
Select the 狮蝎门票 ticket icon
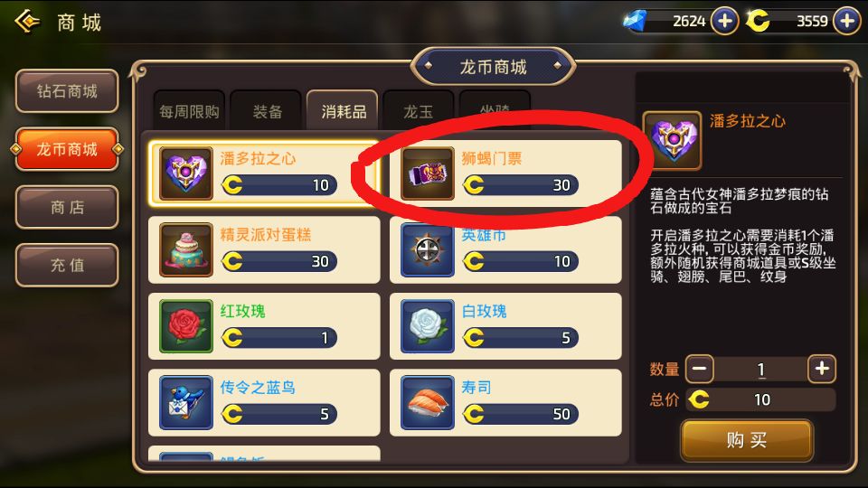pyautogui.click(x=428, y=174)
